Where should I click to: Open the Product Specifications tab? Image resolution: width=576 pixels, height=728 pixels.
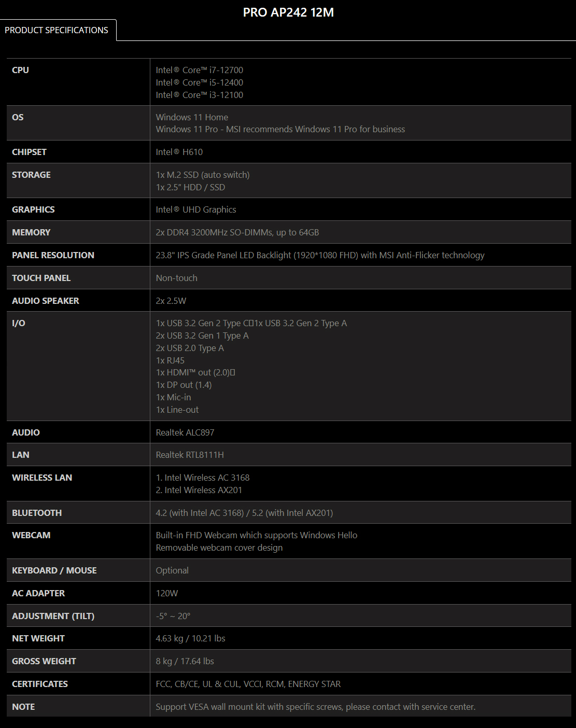point(57,30)
